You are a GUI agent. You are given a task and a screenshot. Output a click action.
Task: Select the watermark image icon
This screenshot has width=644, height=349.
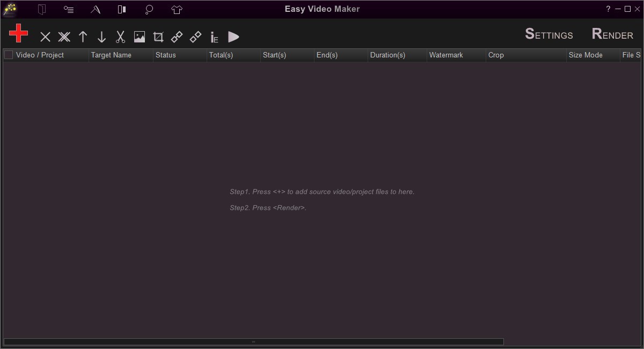(x=139, y=37)
